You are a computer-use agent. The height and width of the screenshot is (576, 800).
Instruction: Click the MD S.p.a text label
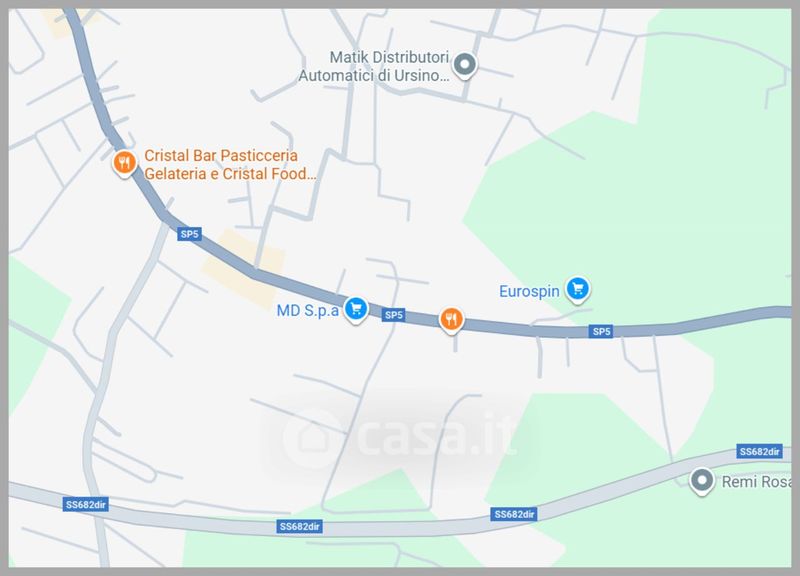coord(307,310)
